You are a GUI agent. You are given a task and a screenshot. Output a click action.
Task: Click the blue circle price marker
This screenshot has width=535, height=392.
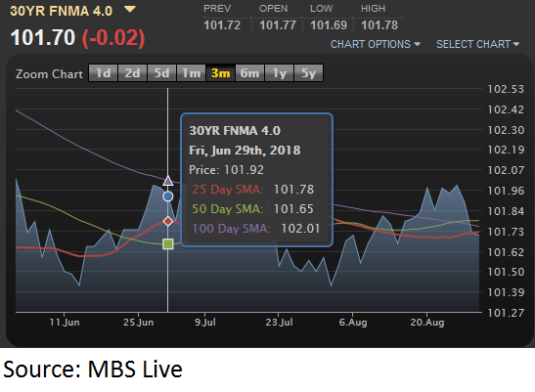168,196
